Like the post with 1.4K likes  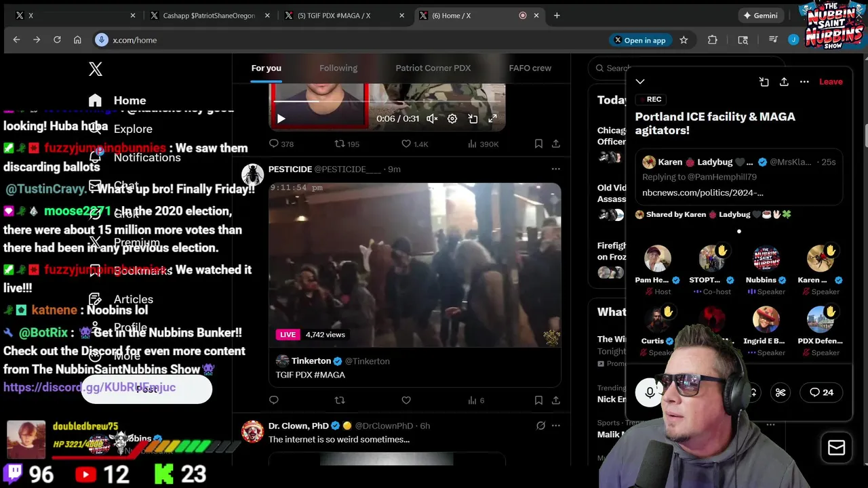pos(414,144)
